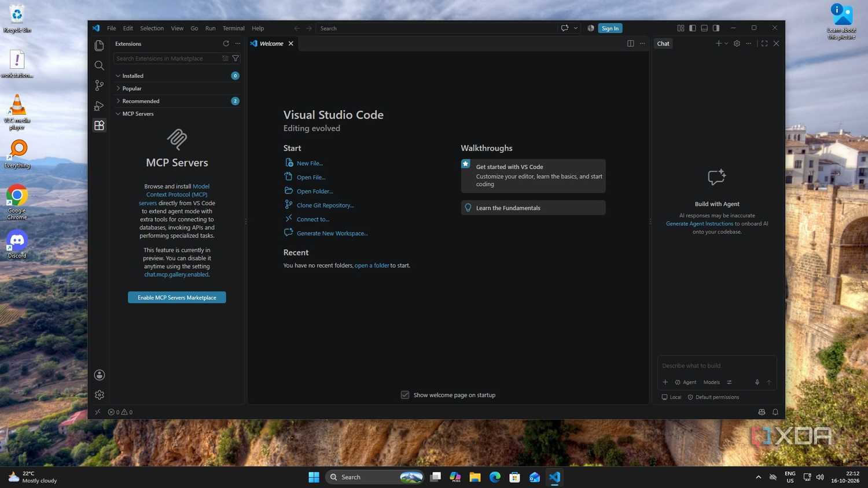This screenshot has width=868, height=488.
Task: Uncheck Show welcome page on startup
Action: tap(405, 395)
